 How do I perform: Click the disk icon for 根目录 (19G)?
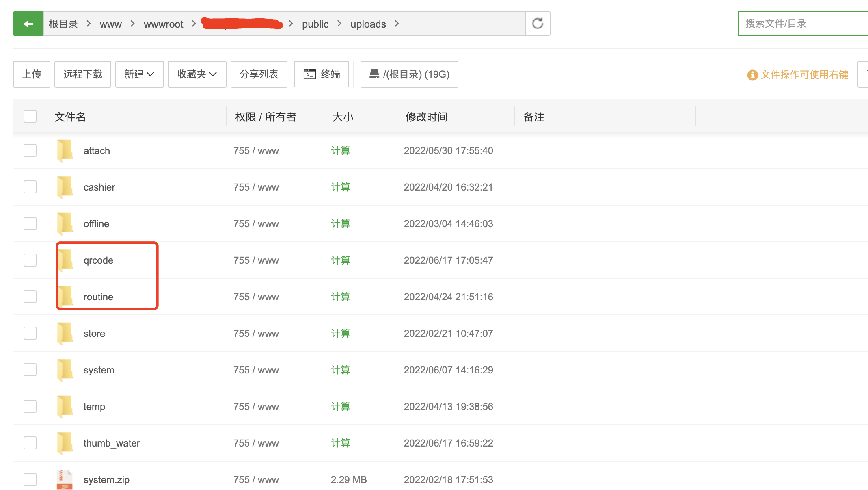coord(374,74)
